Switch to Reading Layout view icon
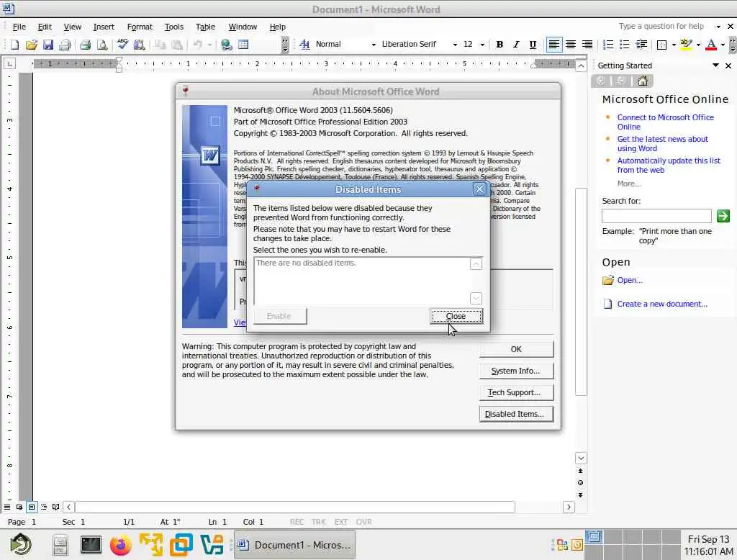737x560 pixels. pos(56,507)
